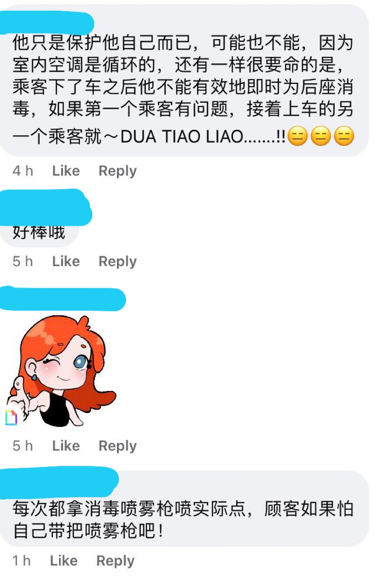Open the 1 h timestamp link
Screen dimensions: 392x576
click(x=21, y=561)
